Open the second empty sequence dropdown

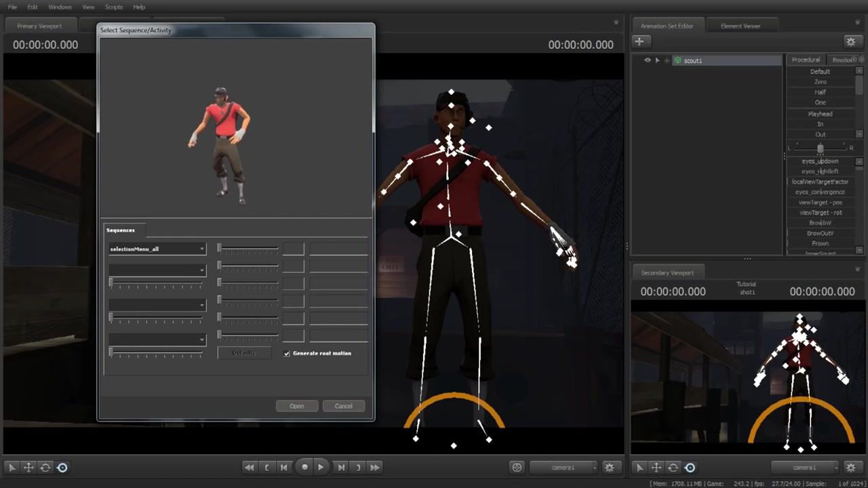point(157,270)
